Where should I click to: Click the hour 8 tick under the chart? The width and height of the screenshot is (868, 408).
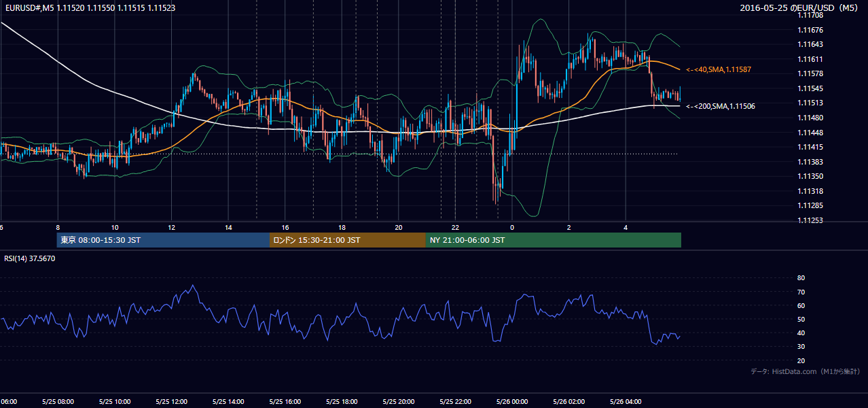coord(58,228)
